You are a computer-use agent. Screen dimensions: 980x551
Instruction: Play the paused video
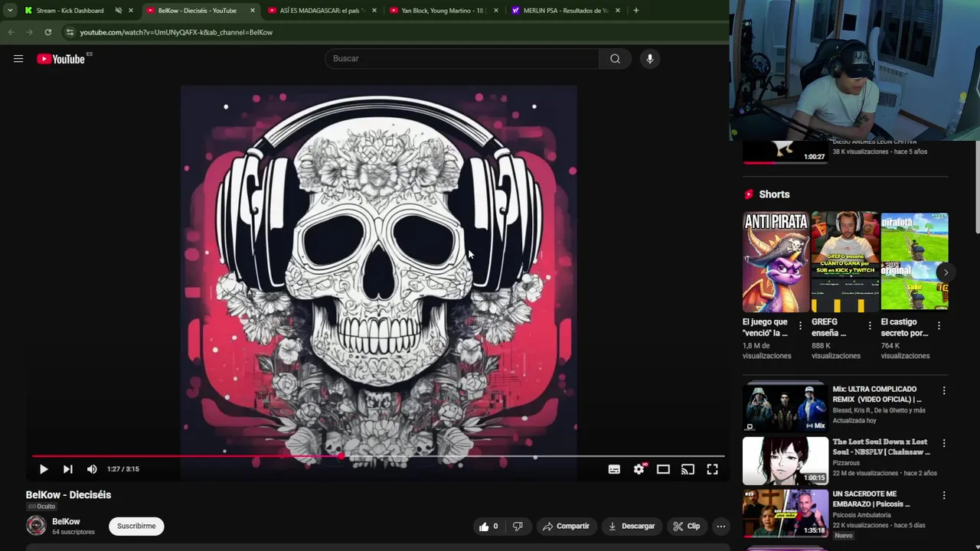pos(44,469)
